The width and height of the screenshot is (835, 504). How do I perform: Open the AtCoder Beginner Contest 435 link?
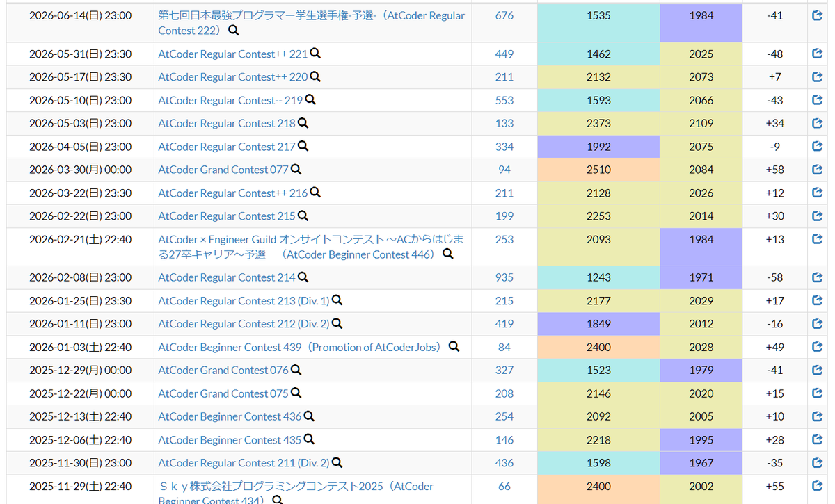point(230,439)
